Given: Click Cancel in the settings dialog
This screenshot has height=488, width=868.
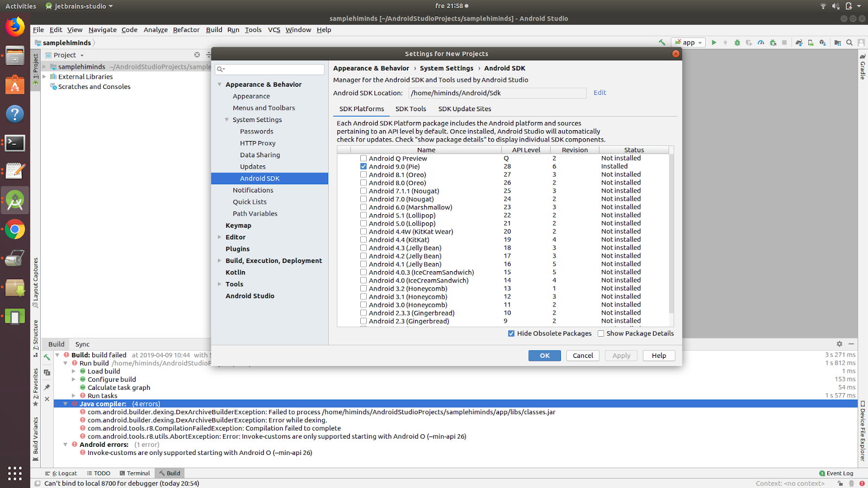Looking at the screenshot, I should [583, 356].
